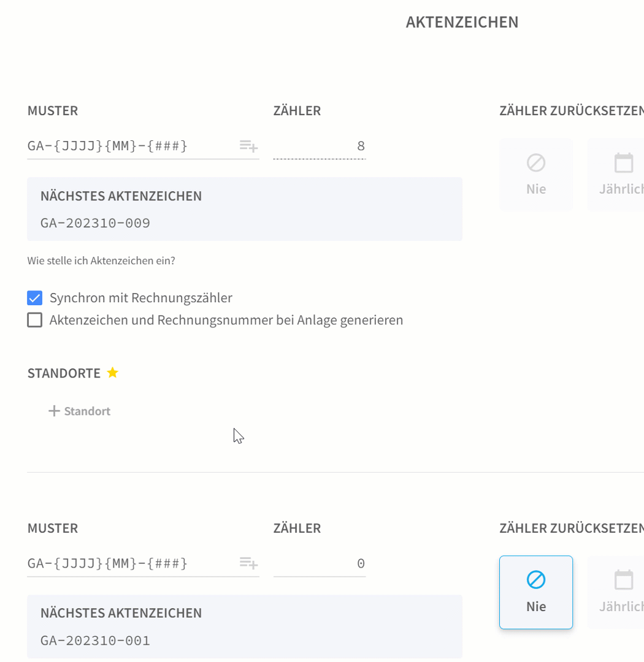Image resolution: width=644 pixels, height=662 pixels.
Task: Add a new Standort
Action: (80, 411)
